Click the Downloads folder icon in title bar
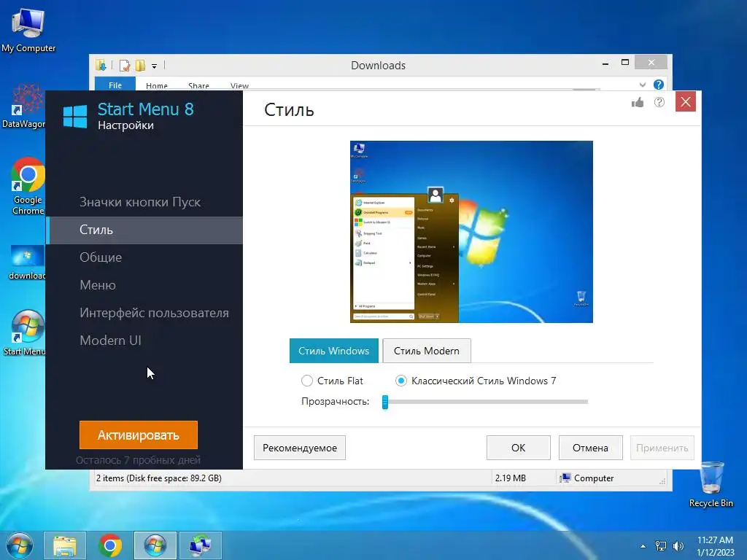Viewport: 747px width, 560px height. tap(101, 65)
